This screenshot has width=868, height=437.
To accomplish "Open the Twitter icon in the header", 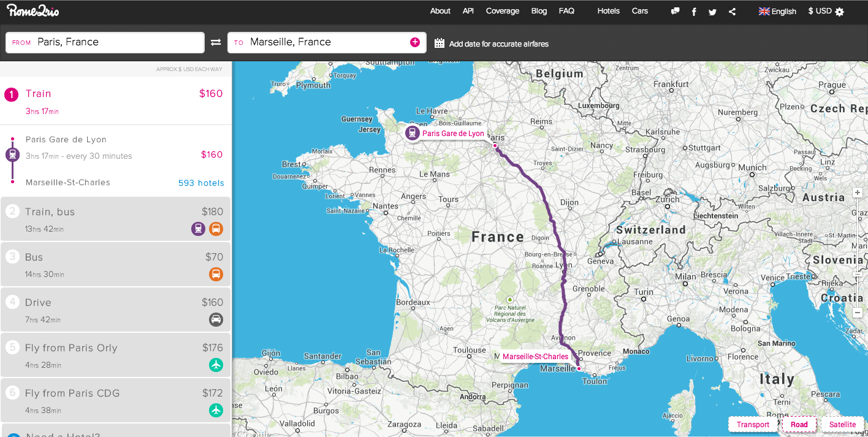I will click(712, 12).
